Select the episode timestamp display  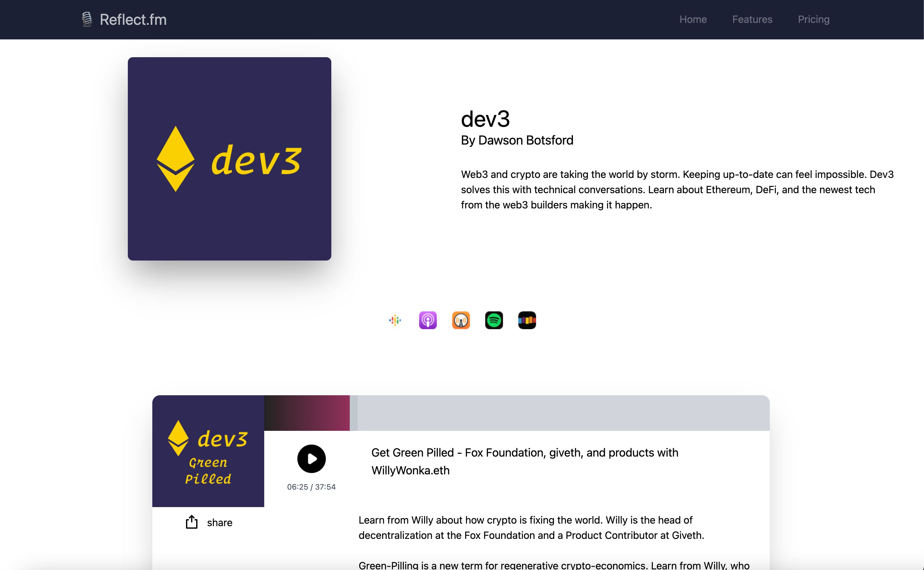(311, 486)
